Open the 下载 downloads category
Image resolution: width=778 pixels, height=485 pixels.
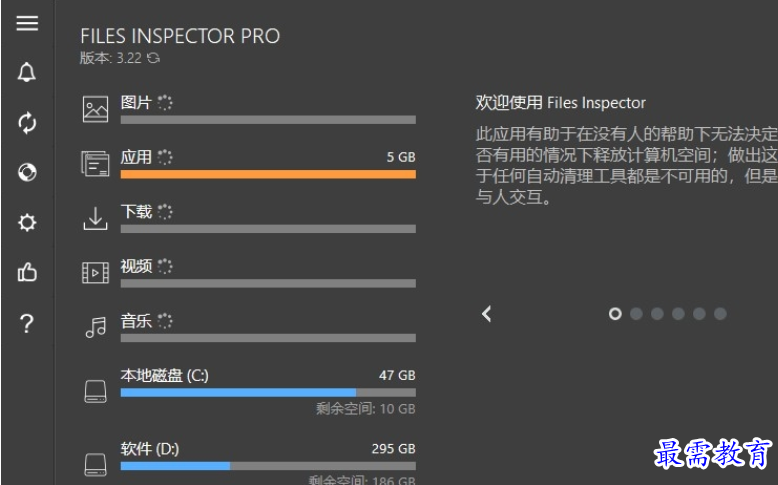coord(249,219)
